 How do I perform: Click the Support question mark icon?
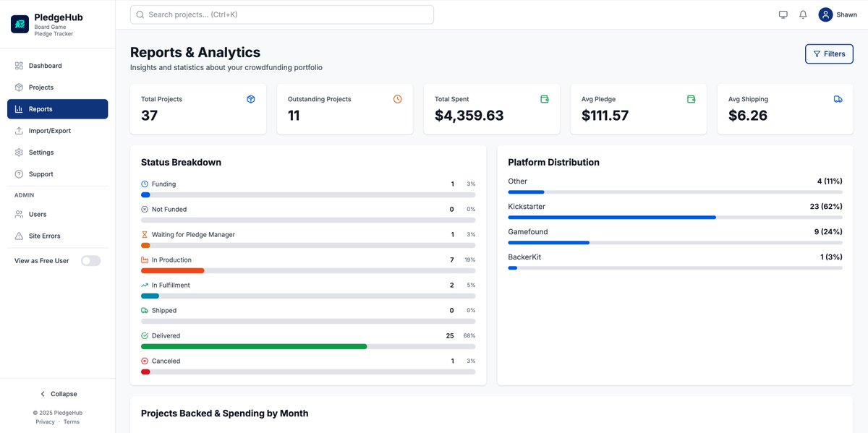[19, 174]
